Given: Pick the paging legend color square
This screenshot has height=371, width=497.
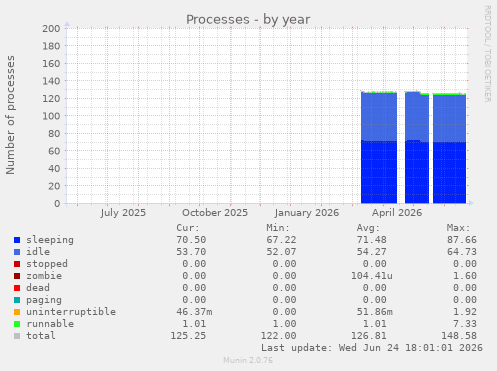Looking at the screenshot, I should (17, 300).
